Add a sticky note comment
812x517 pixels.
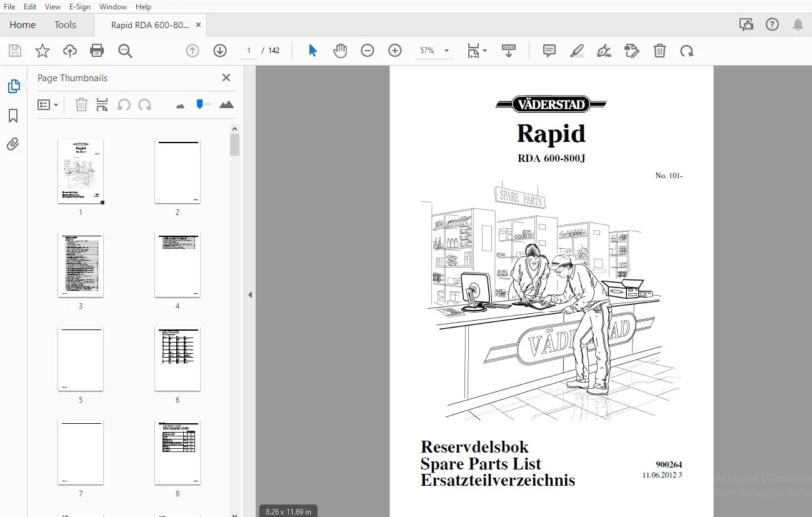click(549, 51)
